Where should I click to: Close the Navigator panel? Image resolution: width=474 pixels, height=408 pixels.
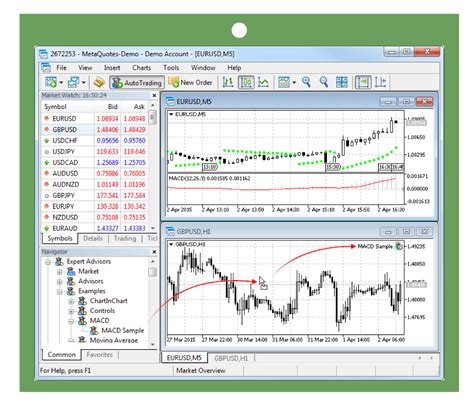coord(154,252)
